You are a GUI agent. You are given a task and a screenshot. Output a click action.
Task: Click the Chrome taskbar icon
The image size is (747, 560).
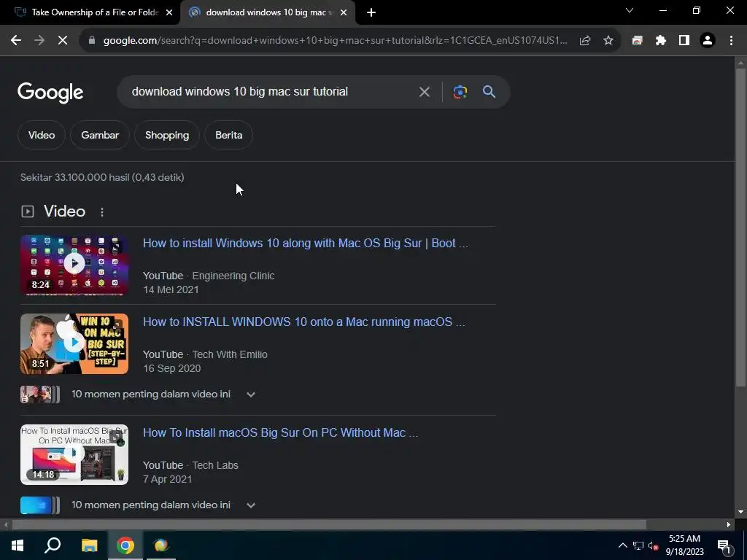click(x=125, y=545)
